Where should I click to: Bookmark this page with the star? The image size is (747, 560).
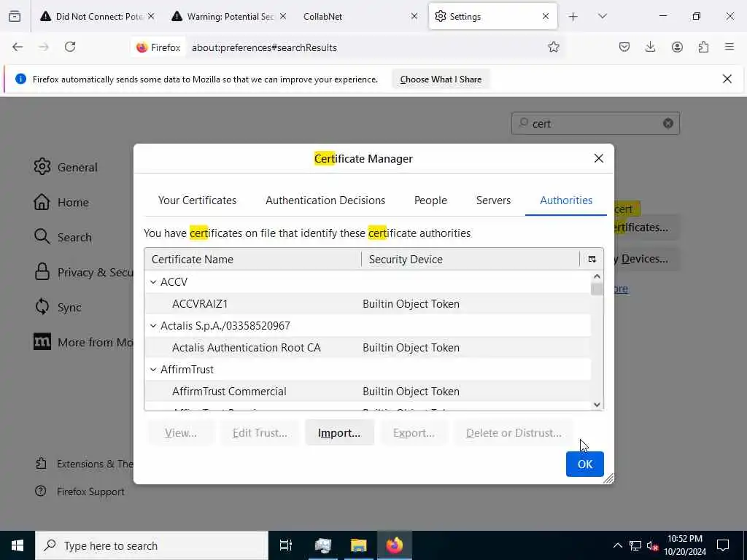[x=553, y=47]
